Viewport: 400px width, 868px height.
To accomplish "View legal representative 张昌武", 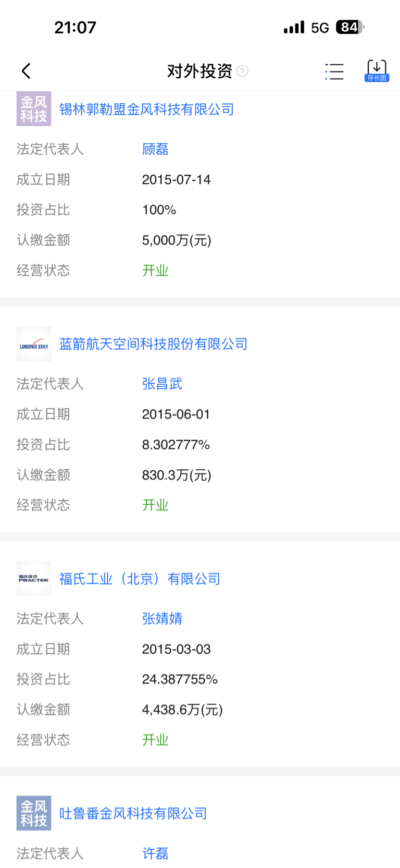I will click(x=162, y=384).
